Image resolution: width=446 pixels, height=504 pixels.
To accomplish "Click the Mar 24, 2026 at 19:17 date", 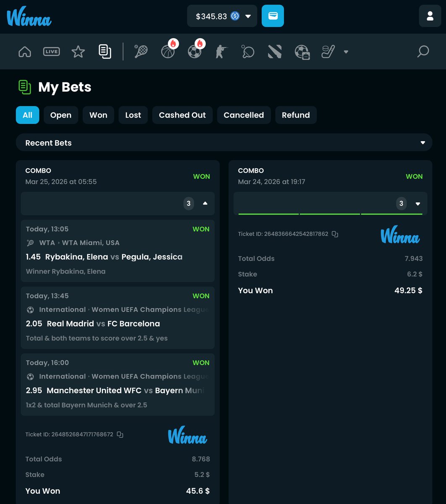I will (271, 182).
